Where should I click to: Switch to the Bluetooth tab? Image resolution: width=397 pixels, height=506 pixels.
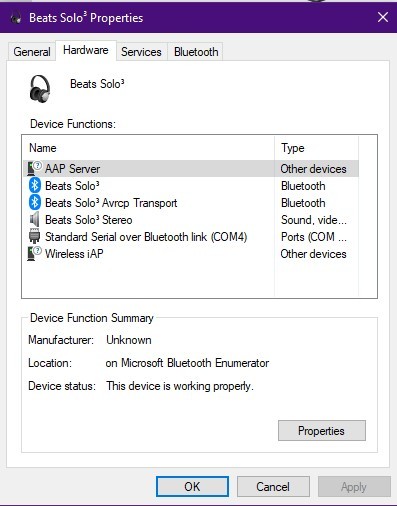pos(196,52)
